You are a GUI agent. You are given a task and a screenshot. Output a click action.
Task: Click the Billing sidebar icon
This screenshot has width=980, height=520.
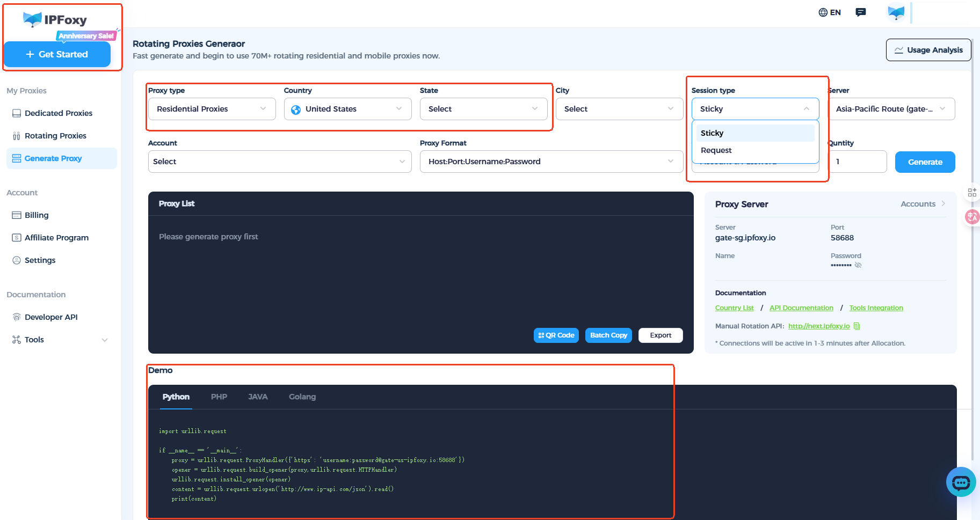pos(17,215)
